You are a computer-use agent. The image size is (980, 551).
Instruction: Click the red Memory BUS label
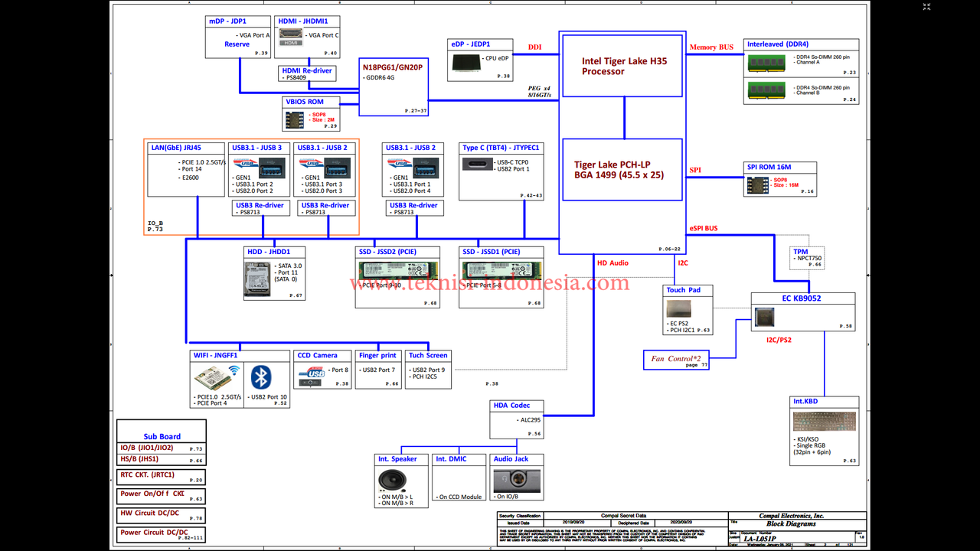(x=711, y=47)
